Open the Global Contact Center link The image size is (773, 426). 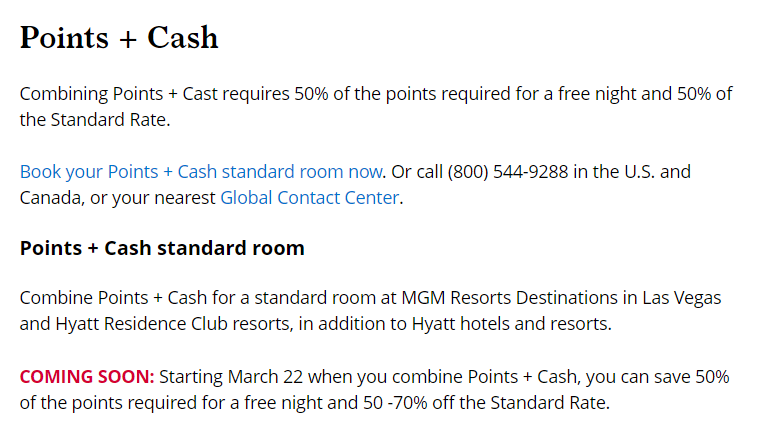pyautogui.click(x=310, y=198)
